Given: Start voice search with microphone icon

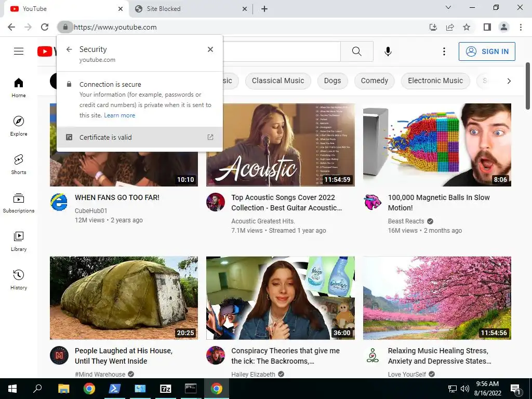Looking at the screenshot, I should click(388, 51).
